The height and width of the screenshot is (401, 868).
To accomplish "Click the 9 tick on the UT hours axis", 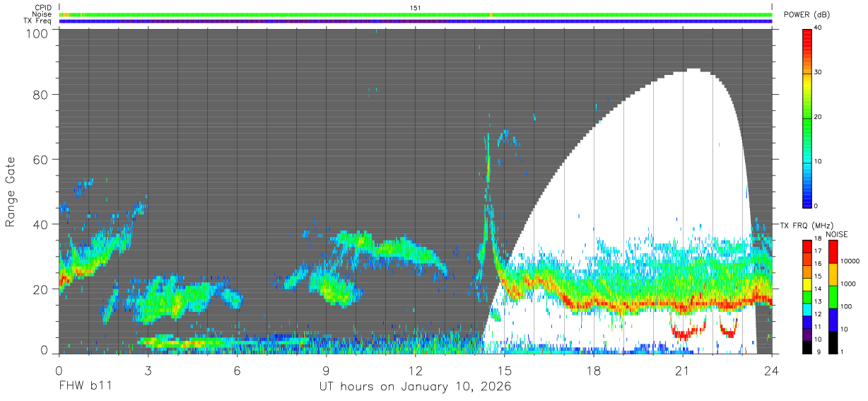I will [326, 371].
